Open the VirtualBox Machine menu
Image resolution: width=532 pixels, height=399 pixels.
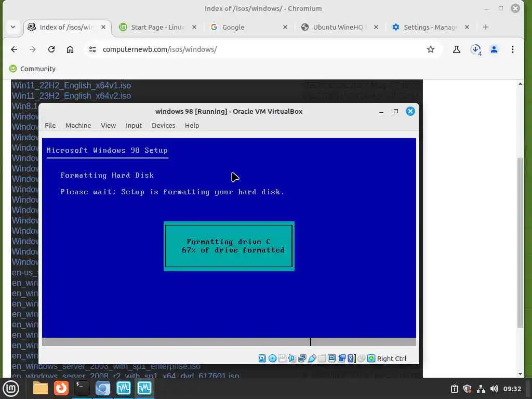point(78,126)
